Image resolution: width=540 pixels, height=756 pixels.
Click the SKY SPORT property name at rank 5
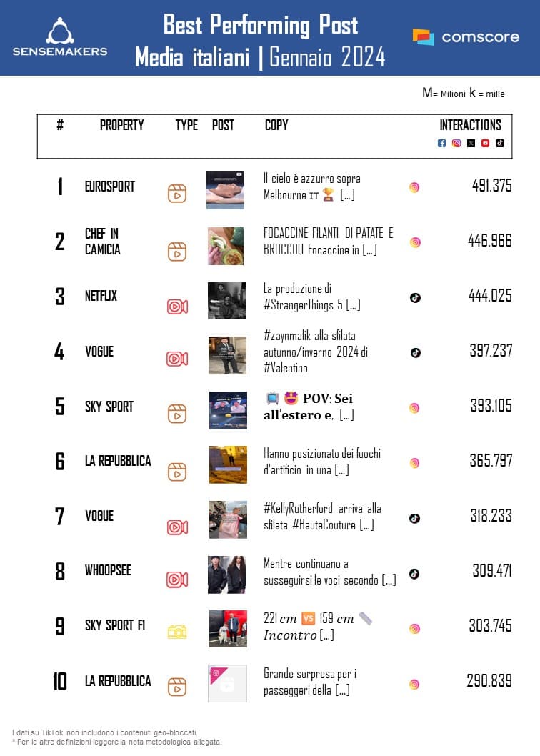point(109,407)
